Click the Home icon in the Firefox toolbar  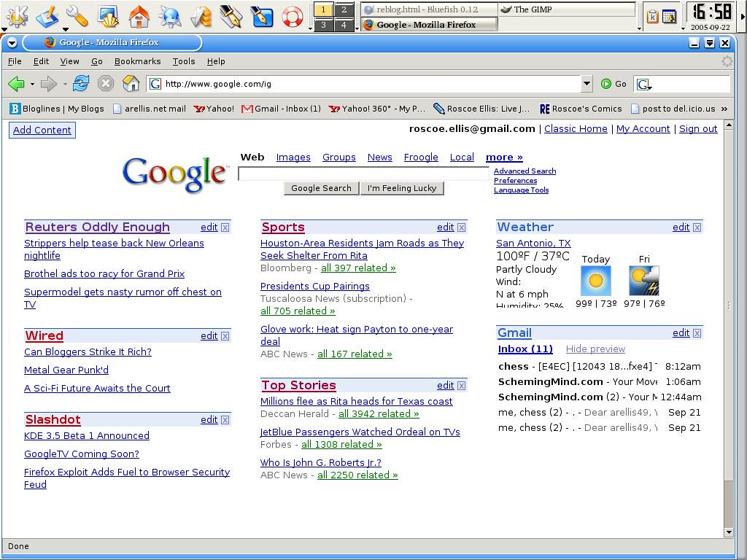click(131, 84)
